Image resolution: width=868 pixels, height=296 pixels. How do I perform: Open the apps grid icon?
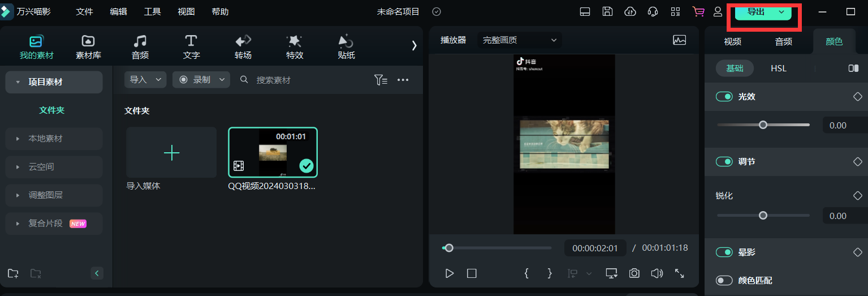click(675, 12)
